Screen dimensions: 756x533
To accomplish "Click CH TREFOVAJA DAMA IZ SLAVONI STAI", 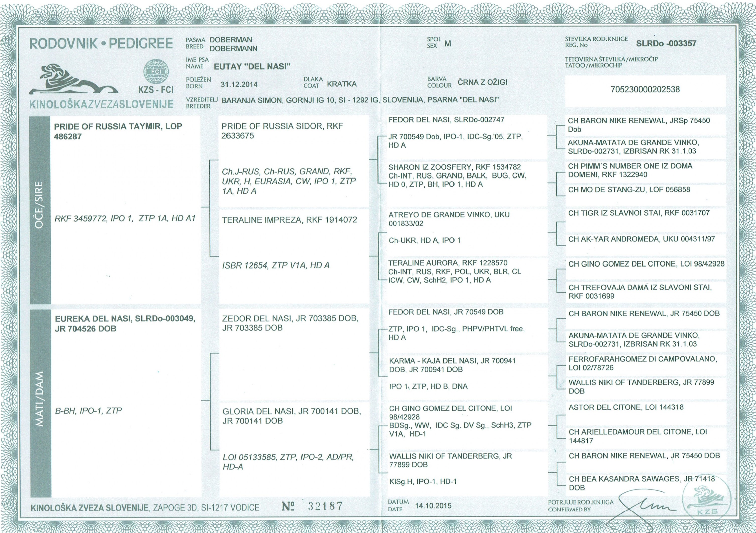I will pyautogui.click(x=640, y=292).
